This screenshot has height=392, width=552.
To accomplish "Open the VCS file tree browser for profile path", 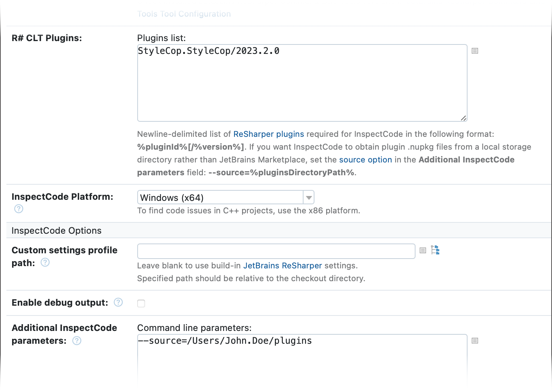I will [x=435, y=250].
